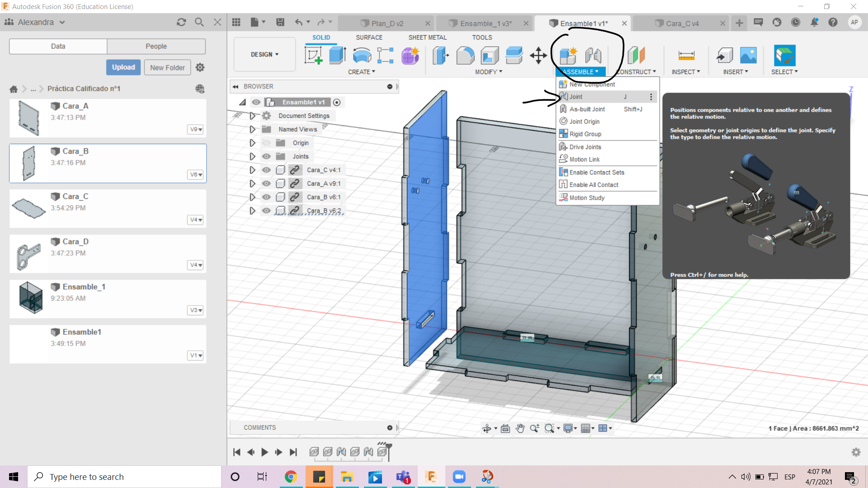Open Cara_A version V9 dropdown
The height and width of the screenshot is (488, 868).
195,130
